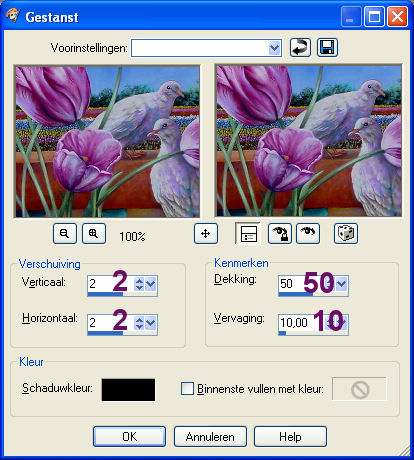This screenshot has width=414, height=460.
Task: Open the black Schaduwkleur color swatch
Action: (128, 390)
